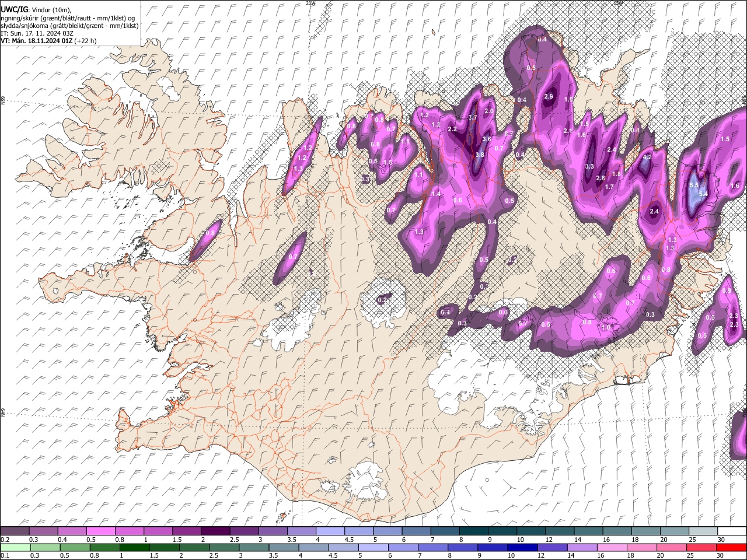Click the '0.1' label on the rain legend

click(x=4, y=555)
